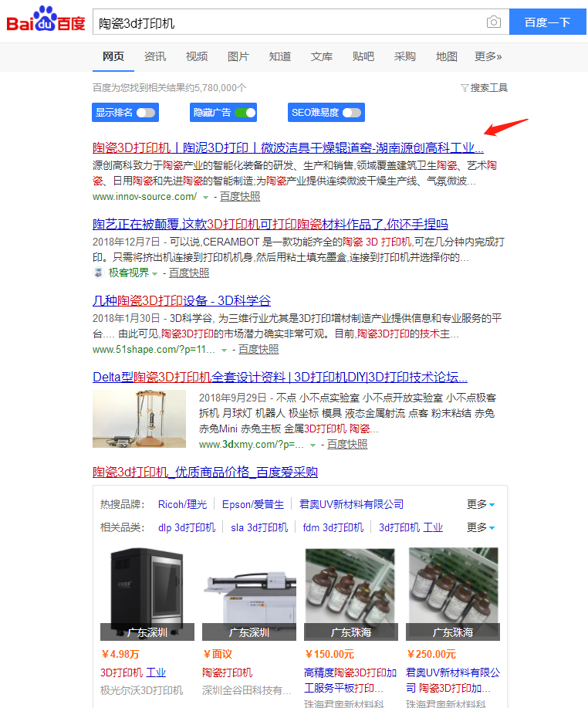588x708 pixels.
Task: Open 陶瓷3d打印机_优质商品价格_百度爱采购 link
Action: (x=205, y=472)
